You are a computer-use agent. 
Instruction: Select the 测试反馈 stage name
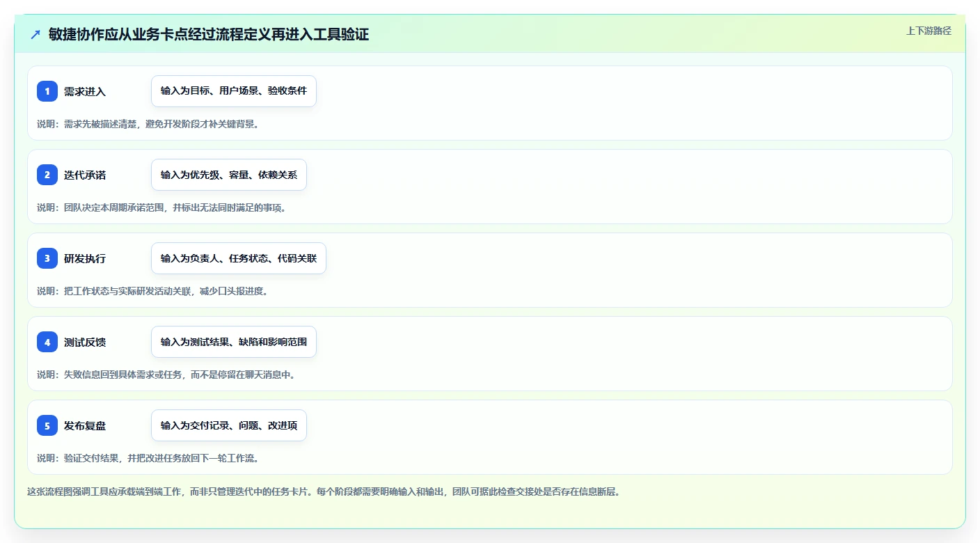click(x=85, y=342)
